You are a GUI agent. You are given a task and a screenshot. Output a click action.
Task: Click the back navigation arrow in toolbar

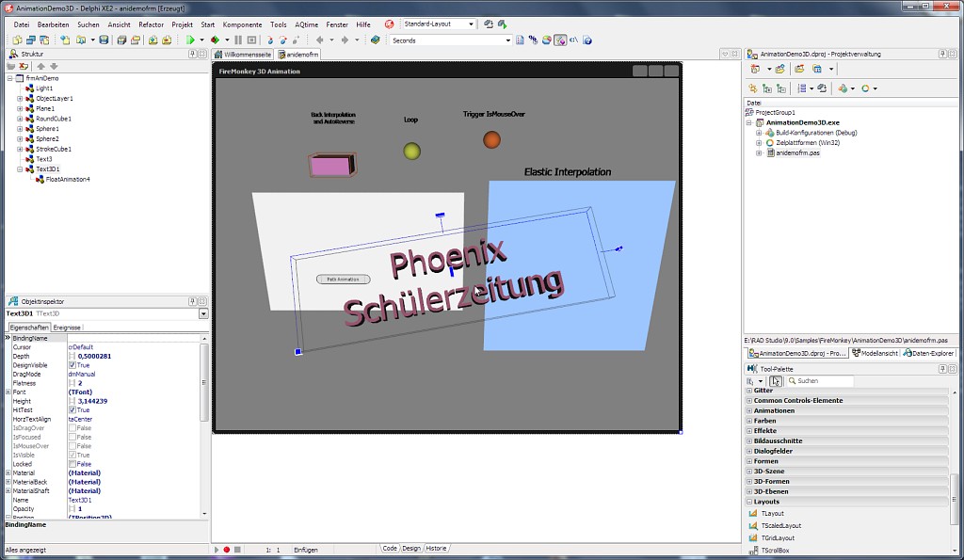pos(320,40)
